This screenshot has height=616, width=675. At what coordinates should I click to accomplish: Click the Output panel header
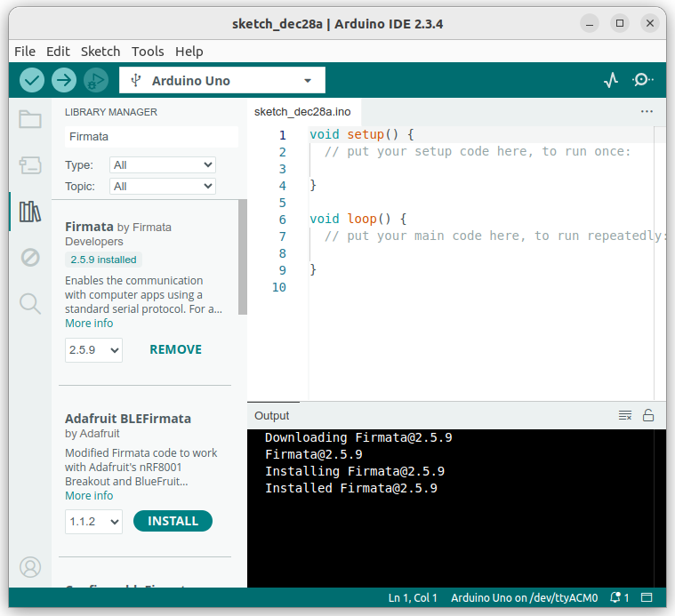pos(271,415)
